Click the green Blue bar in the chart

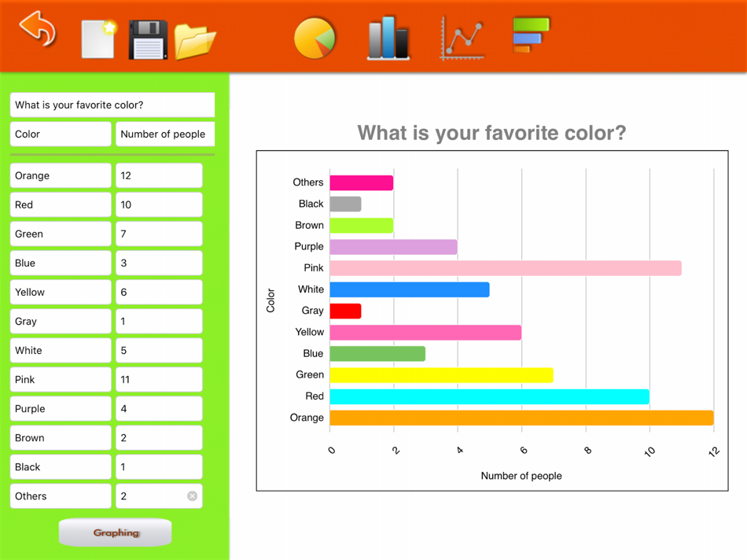click(377, 354)
